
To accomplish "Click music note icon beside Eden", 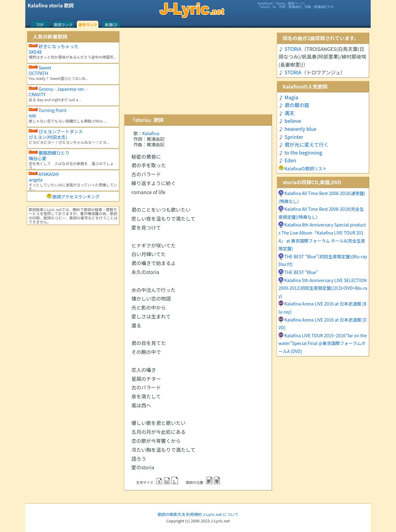I will point(281,160).
